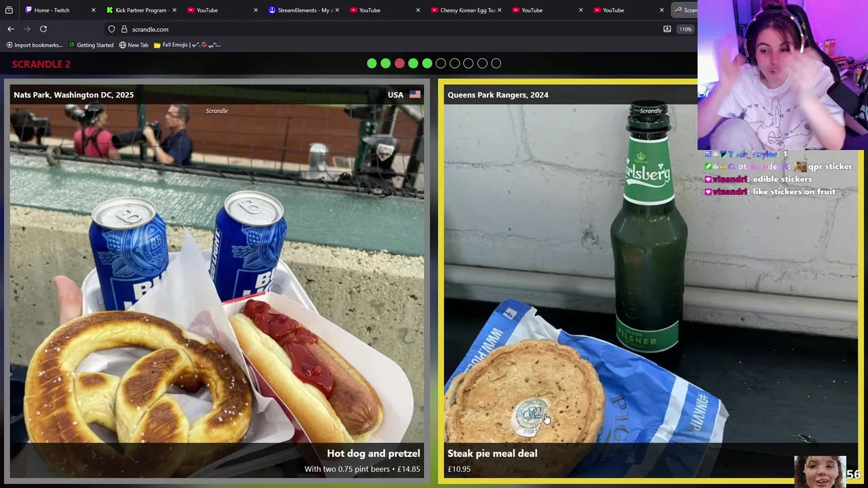Click the SCRANDLE 2 logo
Image resolution: width=868 pixels, height=488 pixels.
click(41, 64)
